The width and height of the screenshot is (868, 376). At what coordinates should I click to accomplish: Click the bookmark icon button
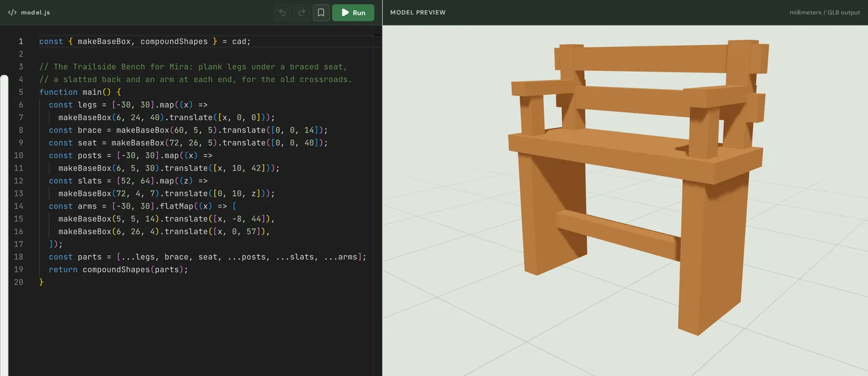pos(321,13)
